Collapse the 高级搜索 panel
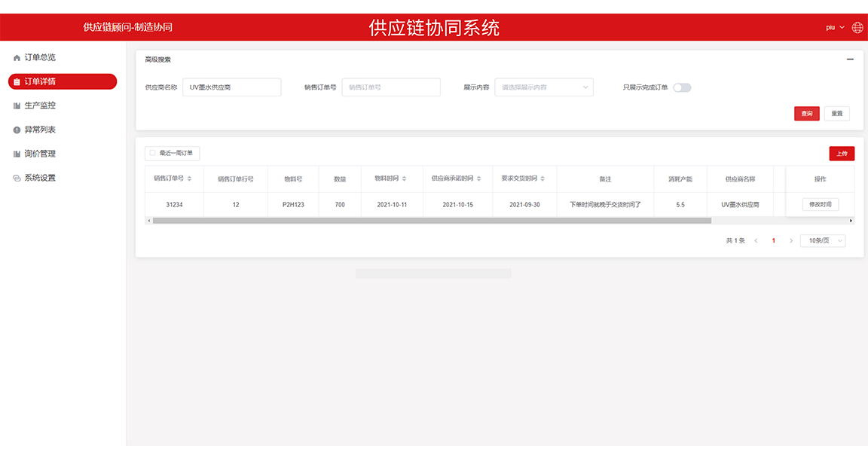868x470 pixels. pos(850,60)
